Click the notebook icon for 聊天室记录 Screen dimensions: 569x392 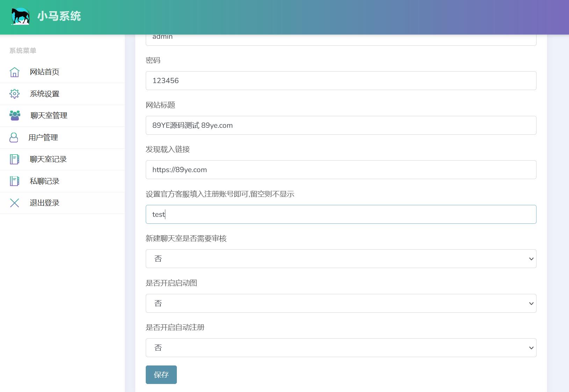tap(14, 159)
